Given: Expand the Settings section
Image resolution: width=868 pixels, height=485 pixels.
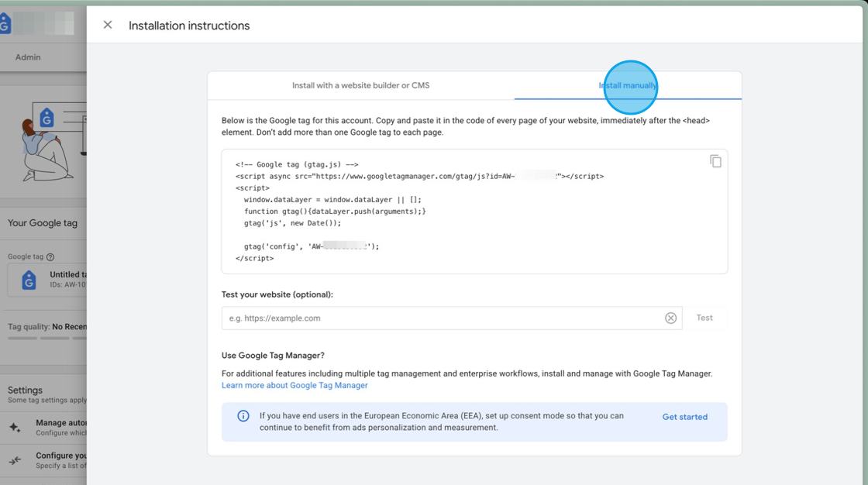Looking at the screenshot, I should point(26,391).
